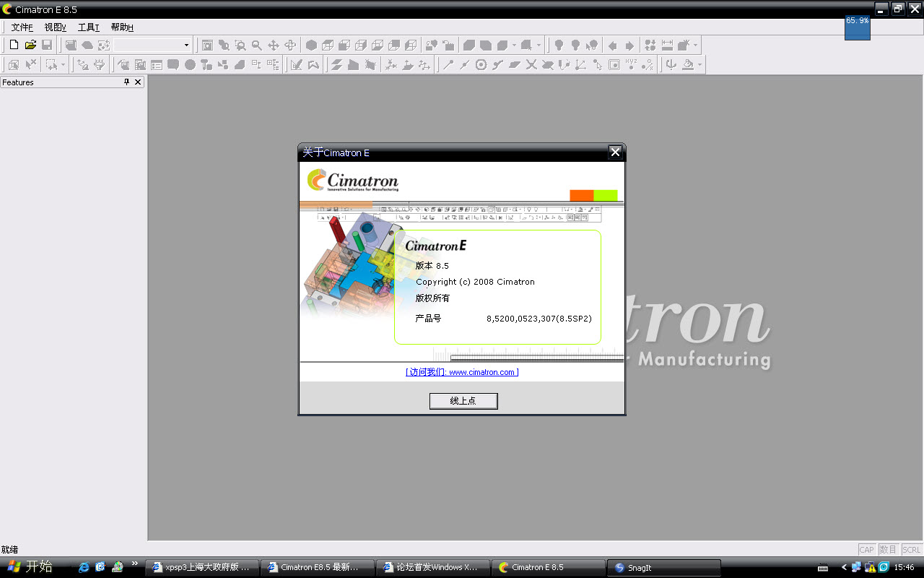Click the Cimatron logo in About dialog
Screen dimensions: 924x578
(353, 180)
